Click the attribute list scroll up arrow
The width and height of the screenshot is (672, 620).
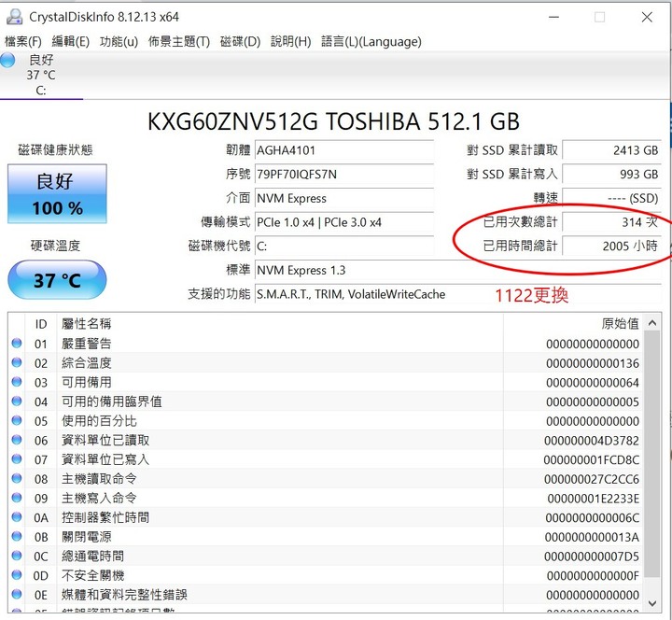click(652, 323)
